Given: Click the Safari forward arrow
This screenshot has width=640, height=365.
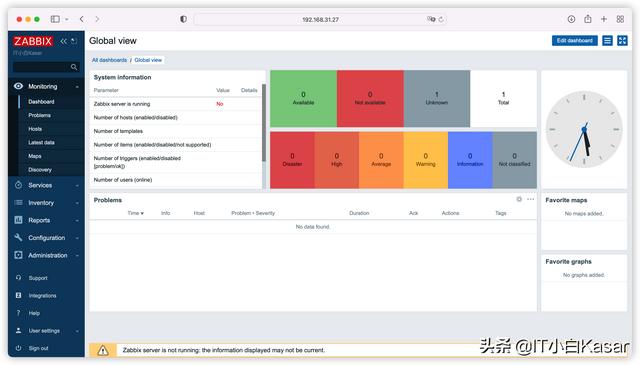Looking at the screenshot, I should point(97,19).
